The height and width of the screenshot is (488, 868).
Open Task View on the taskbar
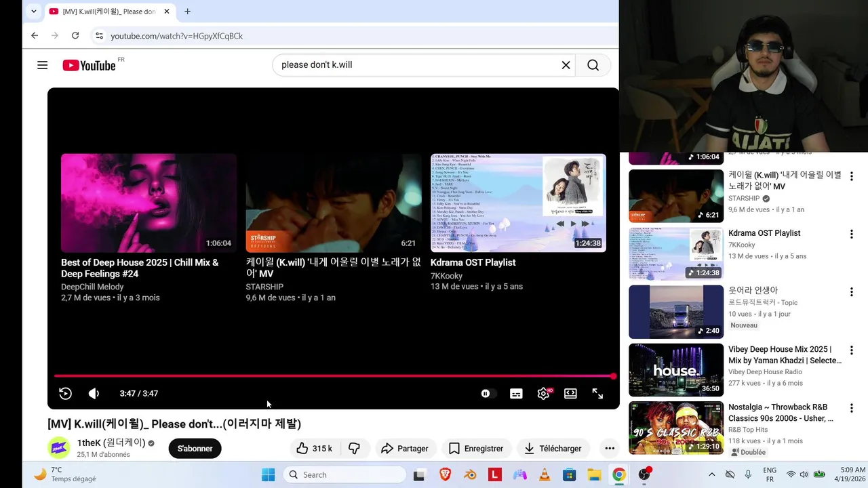419,475
